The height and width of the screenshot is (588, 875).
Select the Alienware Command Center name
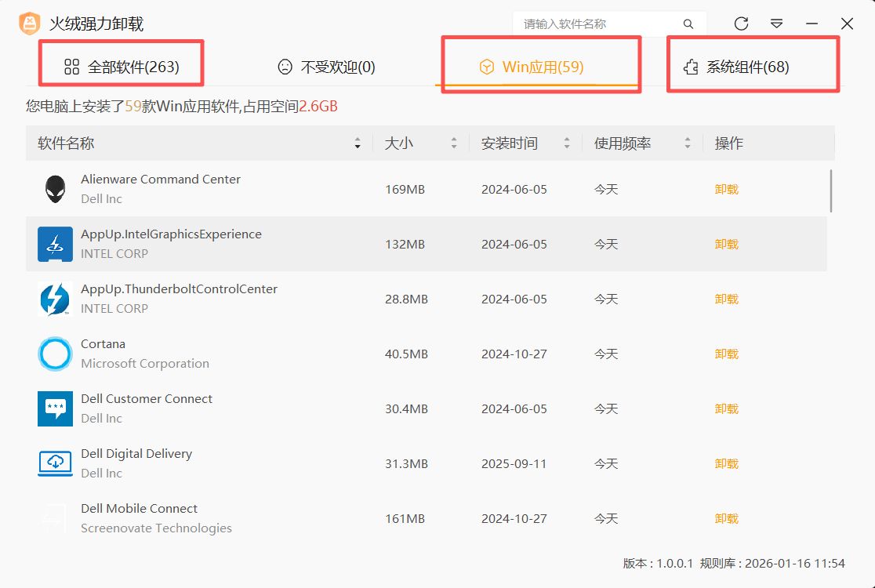pos(161,179)
